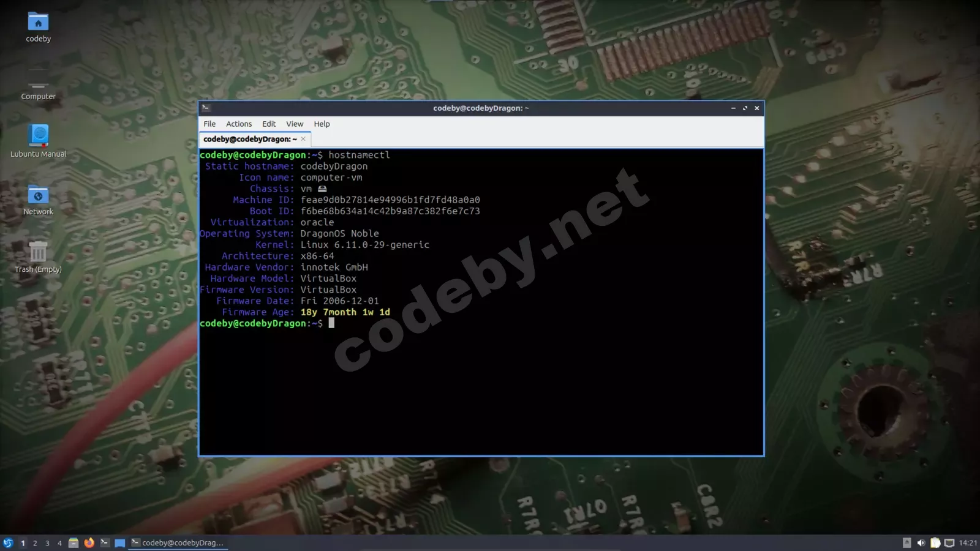Viewport: 980px width, 551px height.
Task: Click the 14:21 panel clock
Action: [x=968, y=543]
